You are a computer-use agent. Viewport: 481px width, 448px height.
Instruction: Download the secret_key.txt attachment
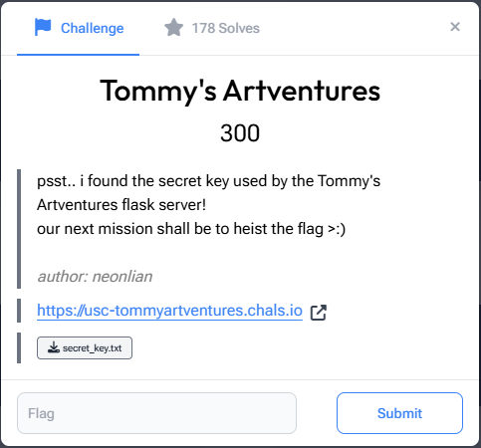point(85,347)
